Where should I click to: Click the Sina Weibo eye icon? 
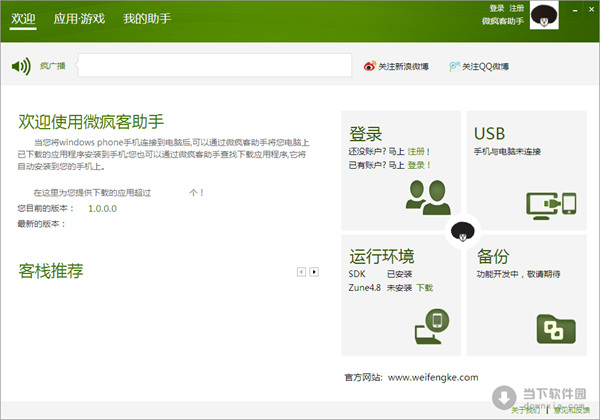click(x=369, y=67)
